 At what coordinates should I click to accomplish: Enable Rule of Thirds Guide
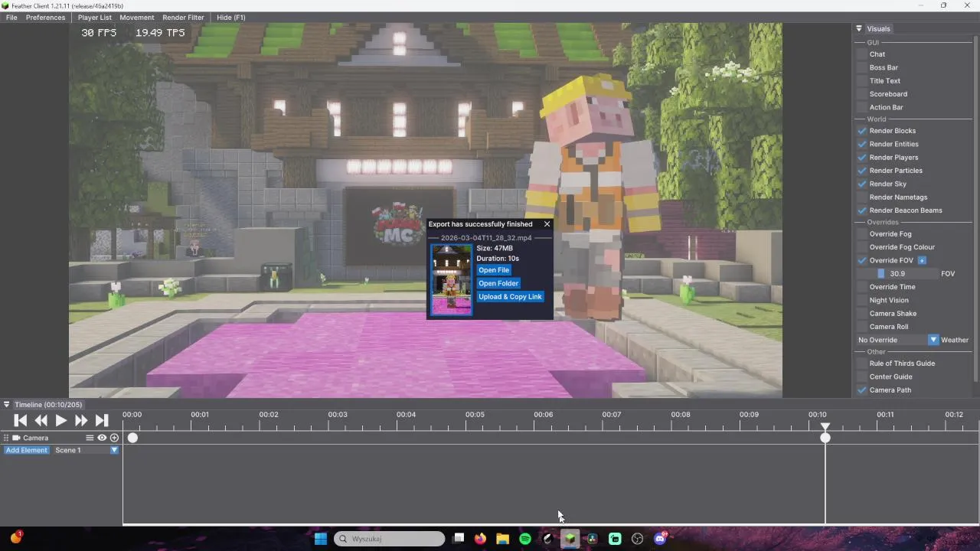862,364
